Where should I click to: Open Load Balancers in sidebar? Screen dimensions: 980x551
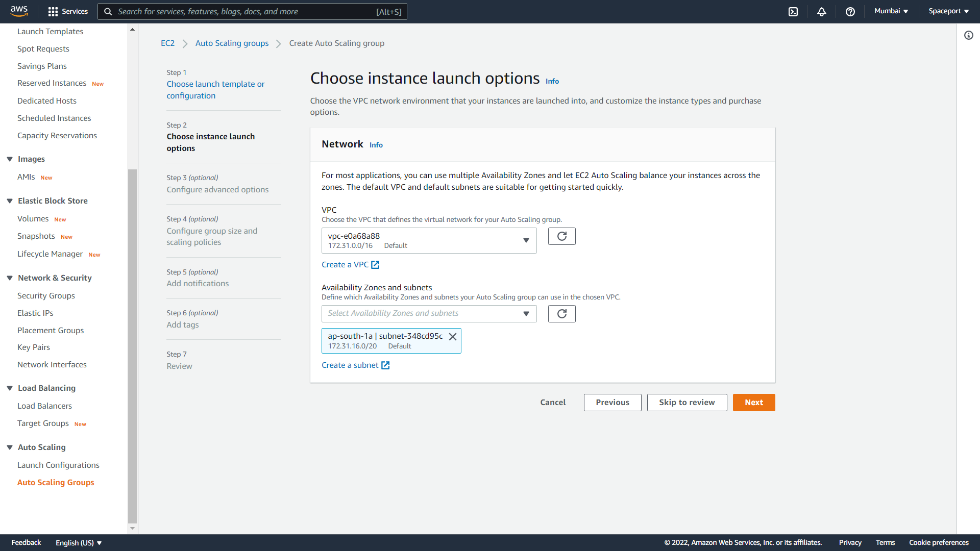point(44,406)
